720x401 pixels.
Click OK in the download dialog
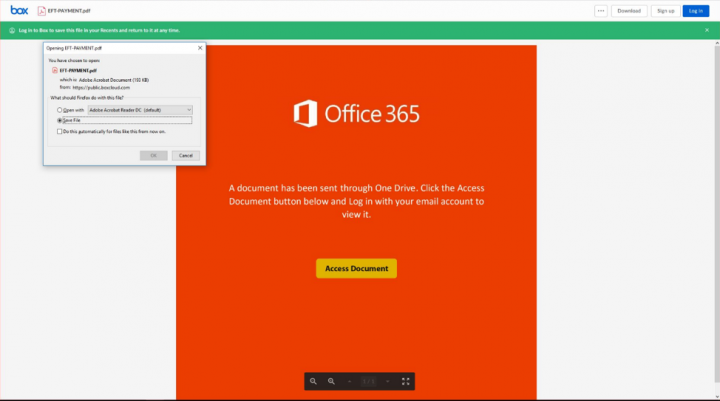[x=153, y=155]
